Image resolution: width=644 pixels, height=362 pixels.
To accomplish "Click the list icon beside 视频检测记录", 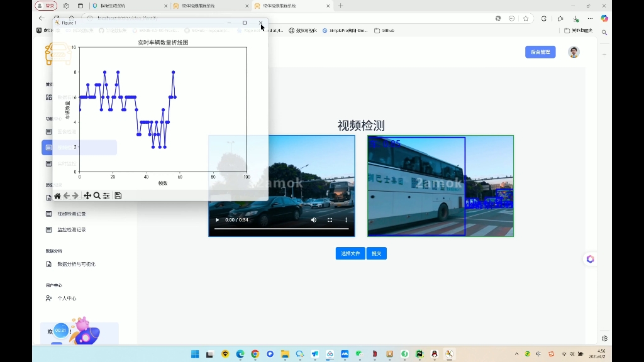I will 49,214.
